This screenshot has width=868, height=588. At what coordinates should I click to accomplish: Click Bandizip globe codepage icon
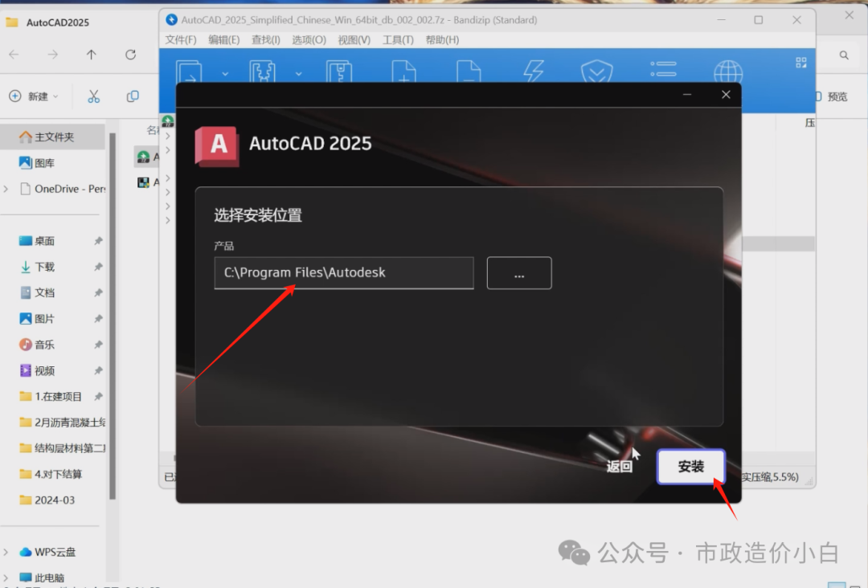click(x=728, y=71)
